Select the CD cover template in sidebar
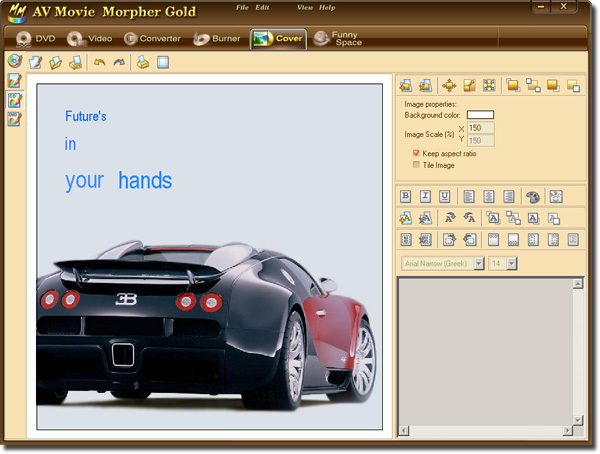Image resolution: width=600 pixels, height=454 pixels. click(15, 100)
